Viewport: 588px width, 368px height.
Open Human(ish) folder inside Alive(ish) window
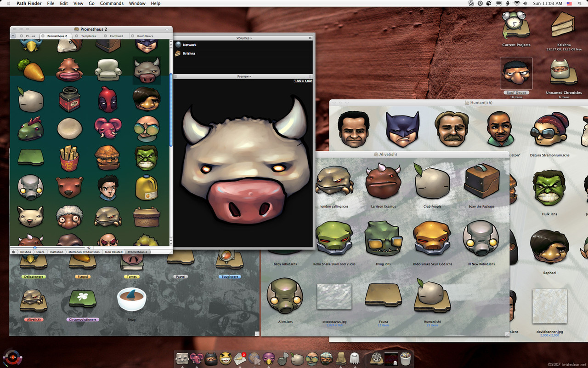tap(432, 295)
